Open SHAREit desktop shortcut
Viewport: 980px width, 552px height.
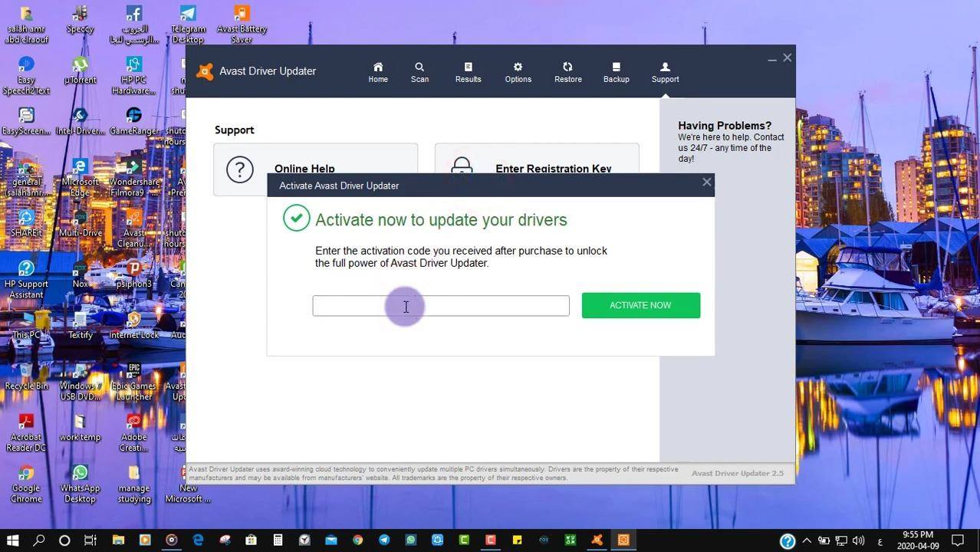26,224
